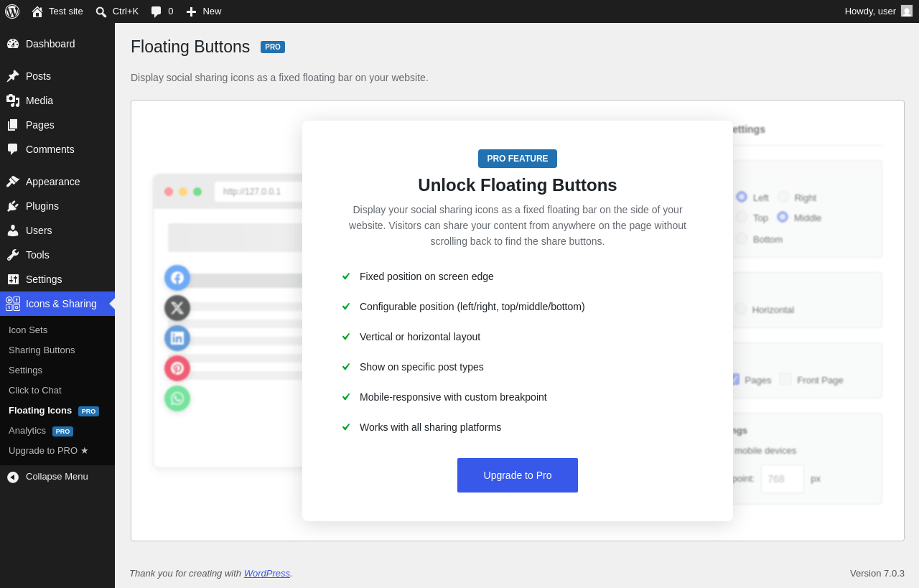Click the Pages icon in sidebar
Image resolution: width=919 pixels, height=588 pixels.
point(13,125)
